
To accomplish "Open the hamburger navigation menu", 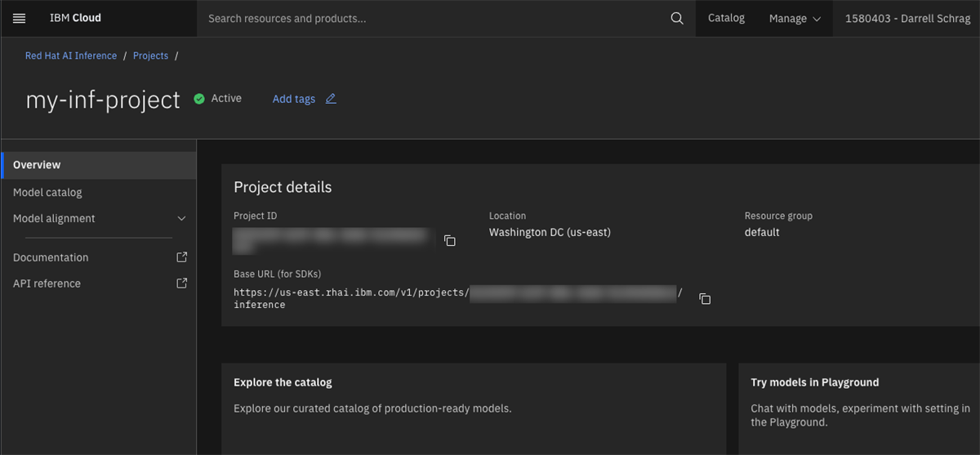I will tap(20, 18).
